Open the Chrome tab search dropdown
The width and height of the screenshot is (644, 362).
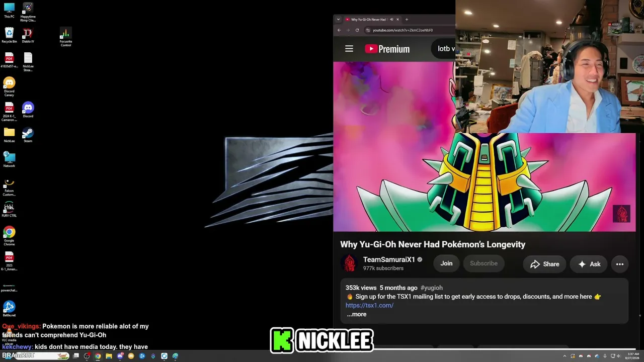point(338,20)
